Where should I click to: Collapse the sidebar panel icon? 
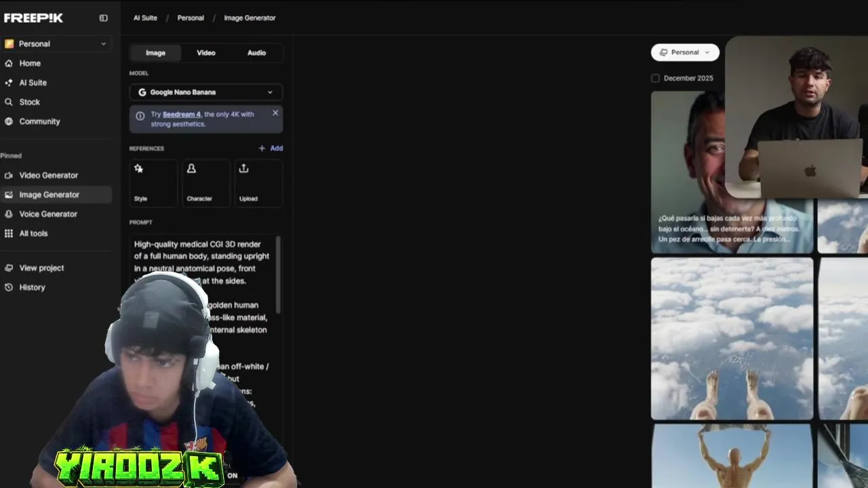103,18
